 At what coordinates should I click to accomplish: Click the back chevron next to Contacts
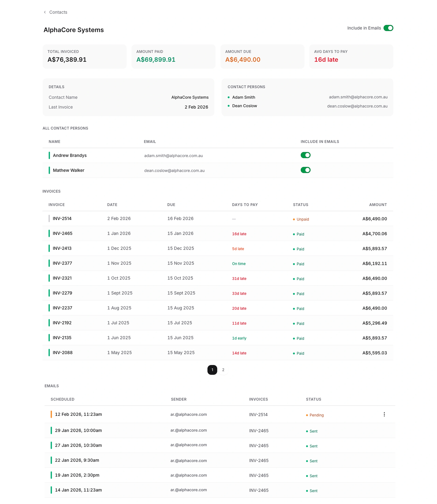pyautogui.click(x=45, y=12)
